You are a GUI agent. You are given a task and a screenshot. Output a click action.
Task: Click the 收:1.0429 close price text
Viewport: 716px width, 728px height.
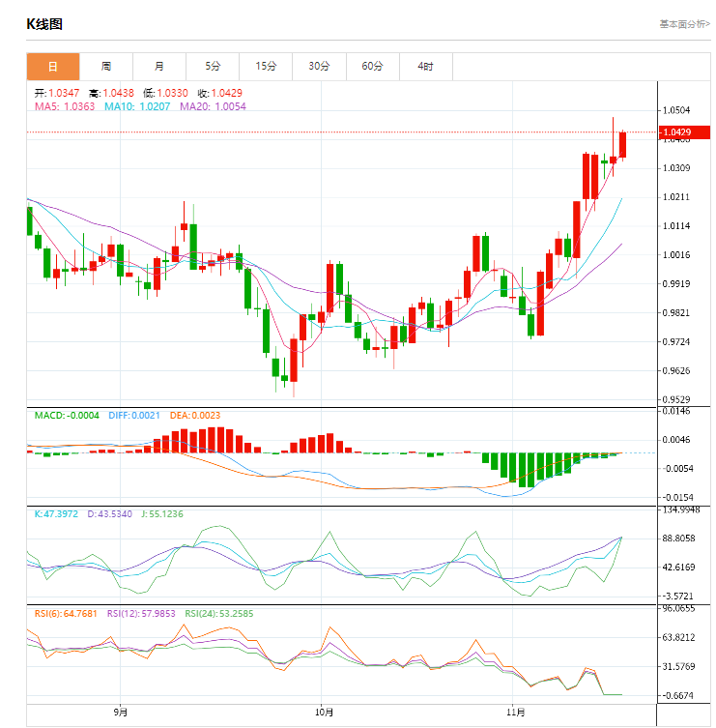tap(220, 94)
